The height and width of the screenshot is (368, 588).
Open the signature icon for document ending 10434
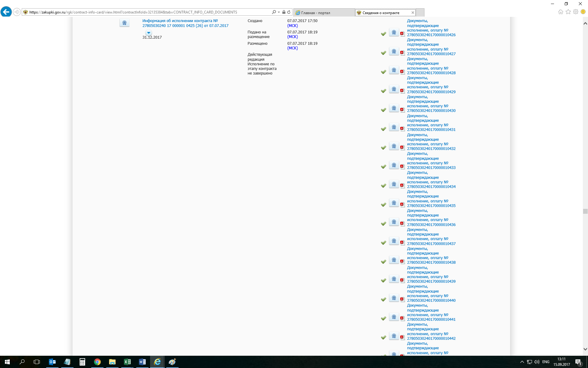[x=394, y=184]
